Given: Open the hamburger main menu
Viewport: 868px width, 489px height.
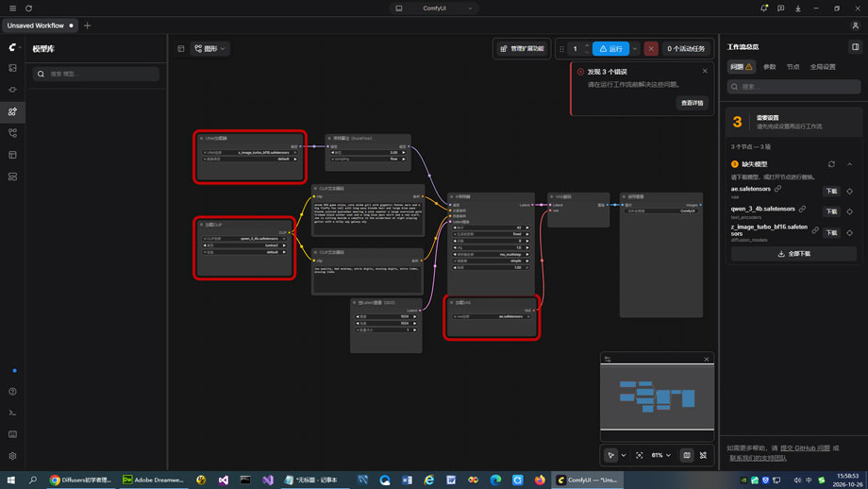Looking at the screenshot, I should [12, 8].
